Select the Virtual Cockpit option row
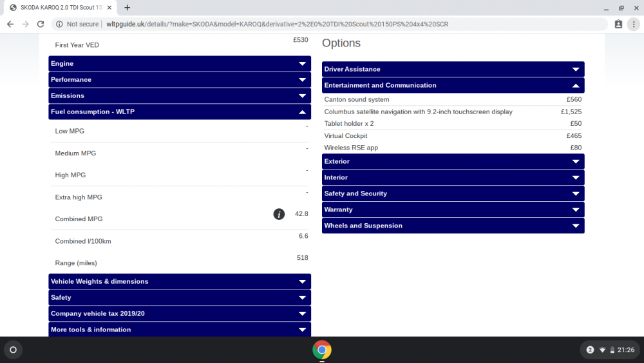 click(x=453, y=135)
